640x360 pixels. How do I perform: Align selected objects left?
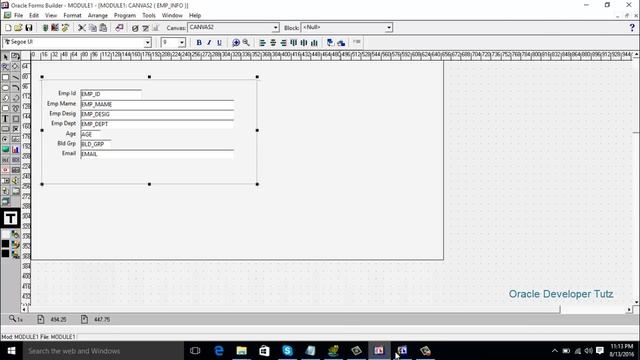pos(262,42)
